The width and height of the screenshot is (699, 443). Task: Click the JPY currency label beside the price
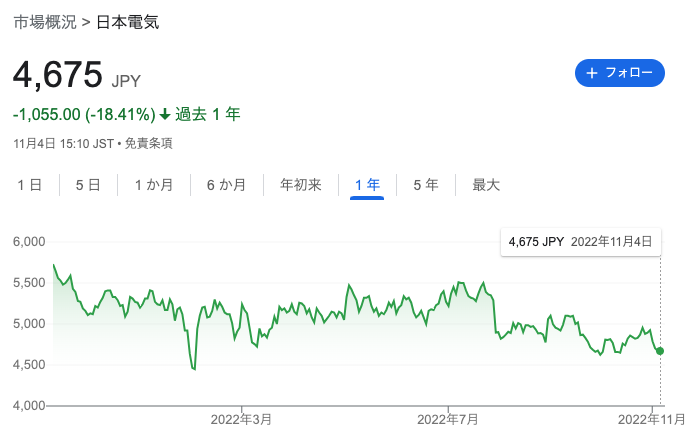point(126,81)
